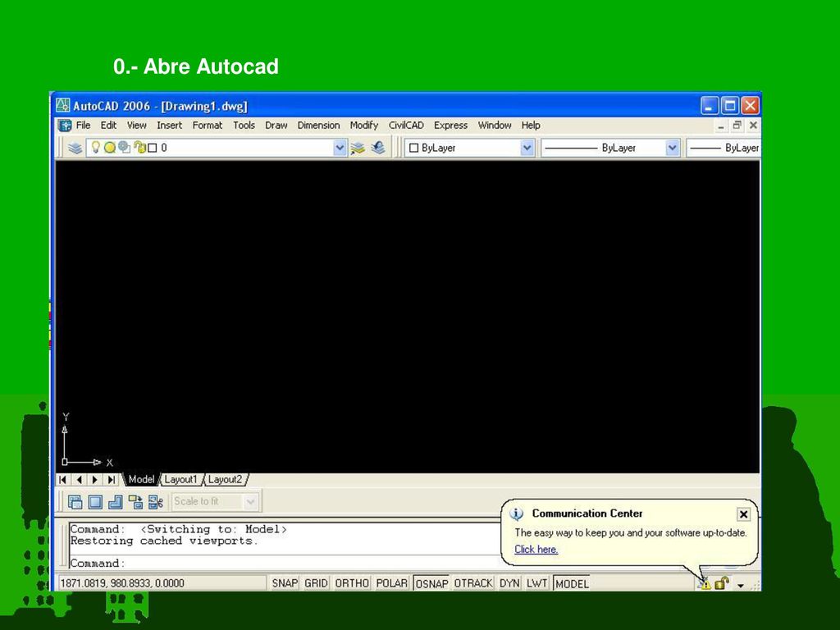Open the Draw menu
The height and width of the screenshot is (630, 840).
[276, 126]
